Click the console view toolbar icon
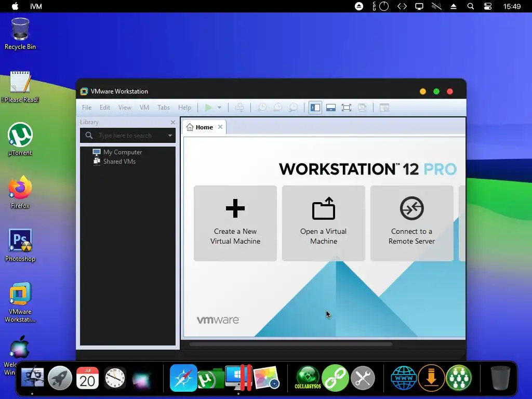The height and width of the screenshot is (399, 532). tap(384, 108)
